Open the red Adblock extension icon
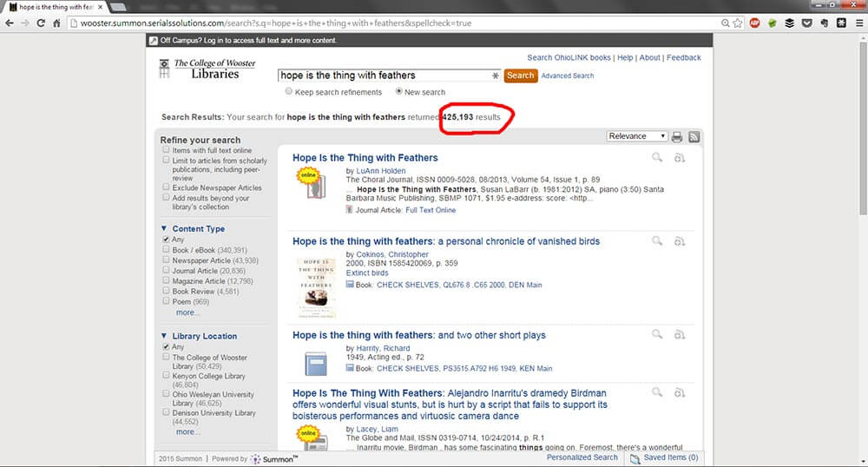 [x=754, y=23]
